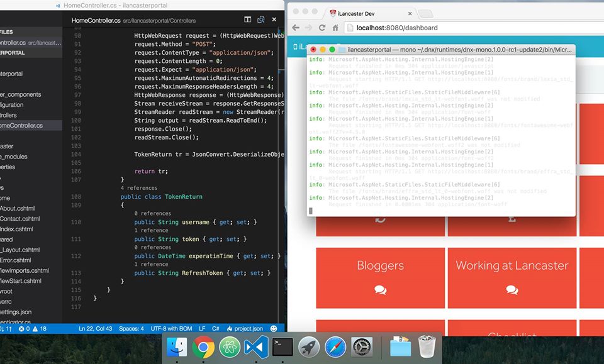Change the Spaces: 4 indentation setting
Image resolution: width=604 pixels, height=364 pixels.
[x=131, y=328]
